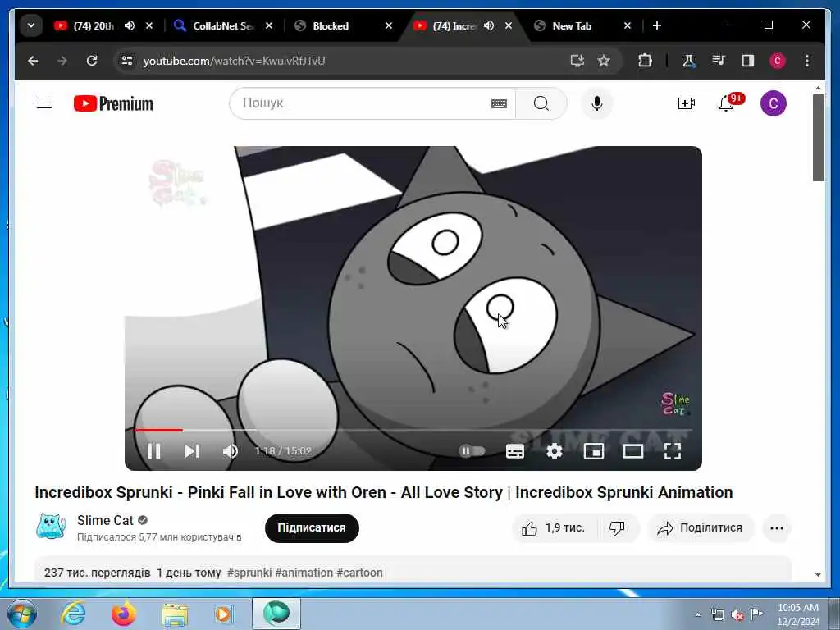This screenshot has width=840, height=630.
Task: Close the CollabNet Search tab
Action: coord(269,25)
